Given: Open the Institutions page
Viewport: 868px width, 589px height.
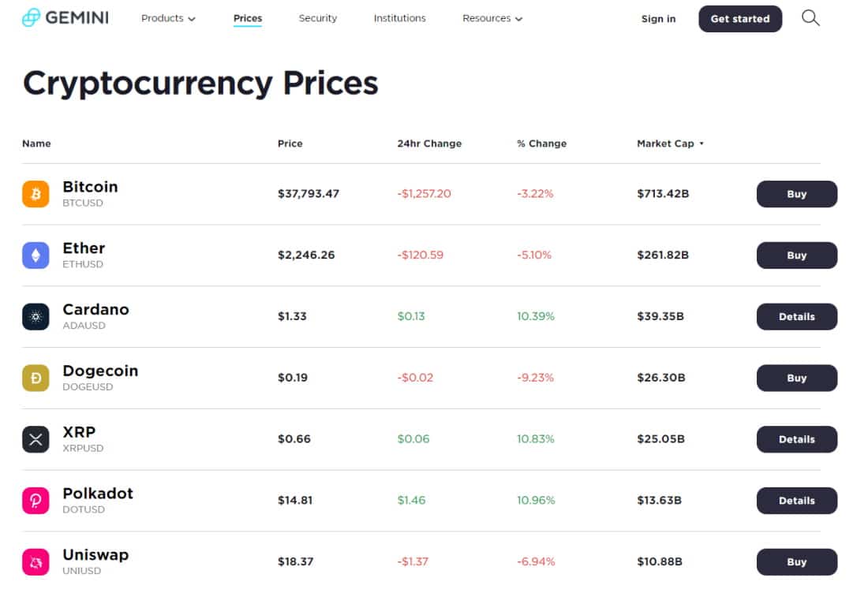Looking at the screenshot, I should 400,18.
